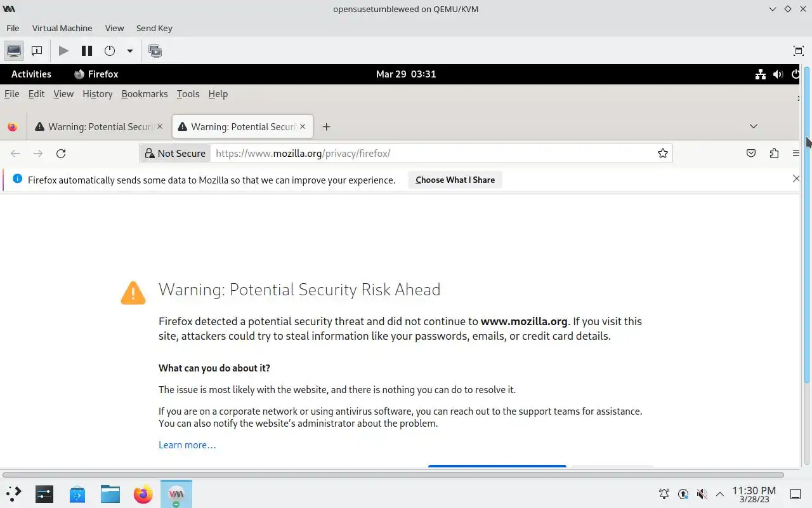The height and width of the screenshot is (508, 812).
Task: Open the updates icon in system tray
Action: pos(683,494)
